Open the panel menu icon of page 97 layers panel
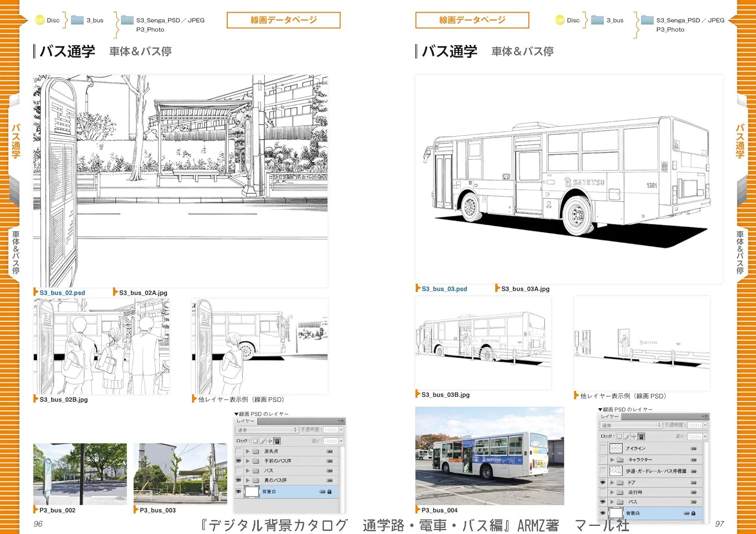The image size is (756, 534). (706, 417)
